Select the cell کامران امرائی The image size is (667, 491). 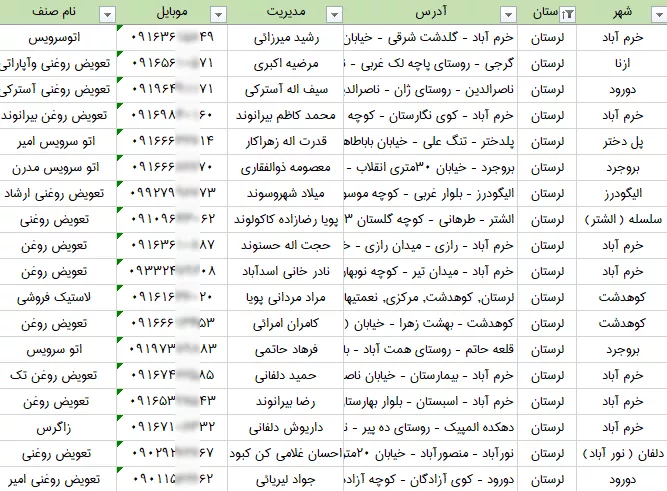point(285,323)
